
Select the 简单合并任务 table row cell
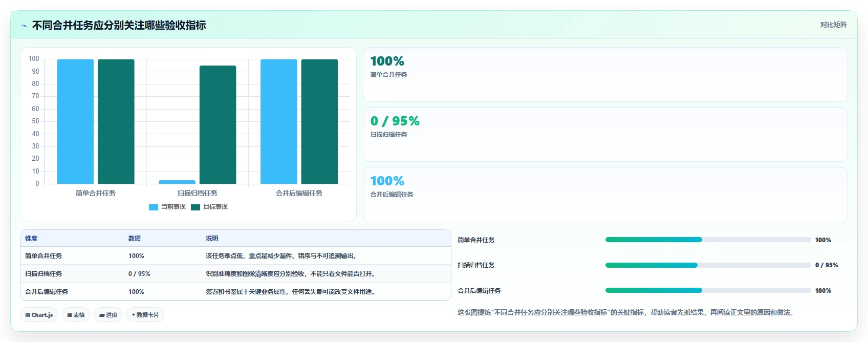click(44, 256)
